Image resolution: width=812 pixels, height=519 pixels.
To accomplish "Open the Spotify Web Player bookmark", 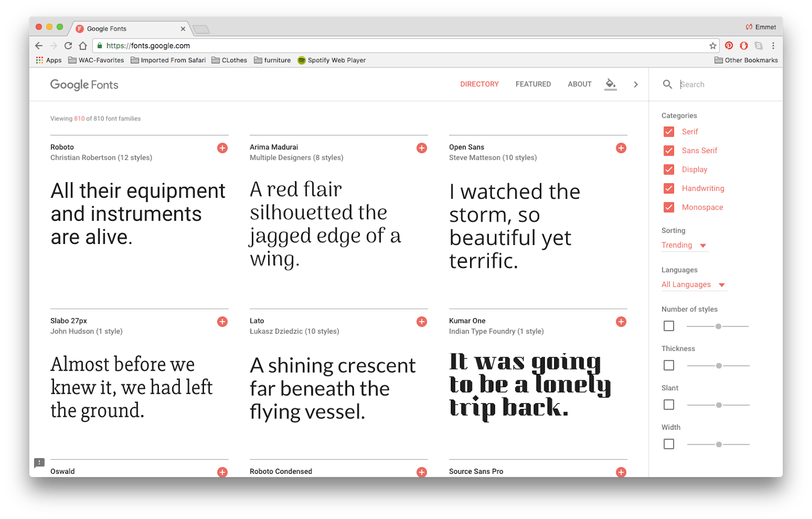I will (x=332, y=60).
